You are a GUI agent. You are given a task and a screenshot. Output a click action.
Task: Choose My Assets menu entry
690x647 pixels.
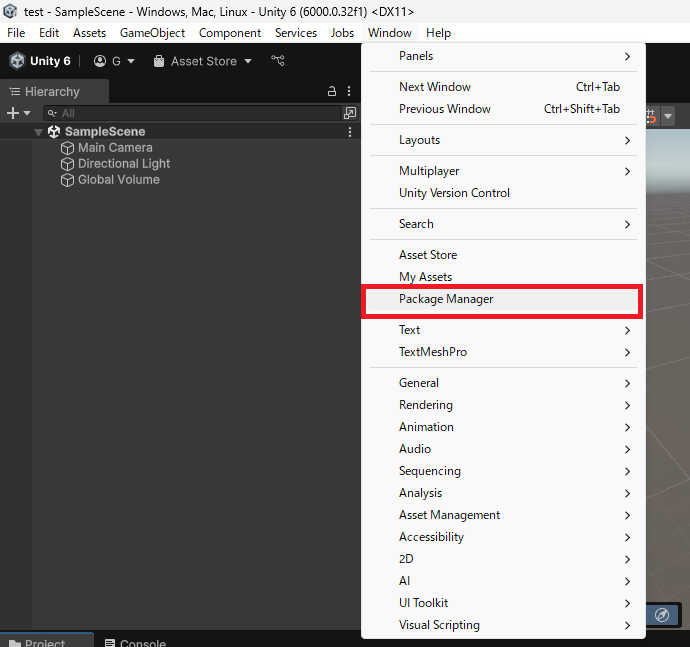point(503,277)
